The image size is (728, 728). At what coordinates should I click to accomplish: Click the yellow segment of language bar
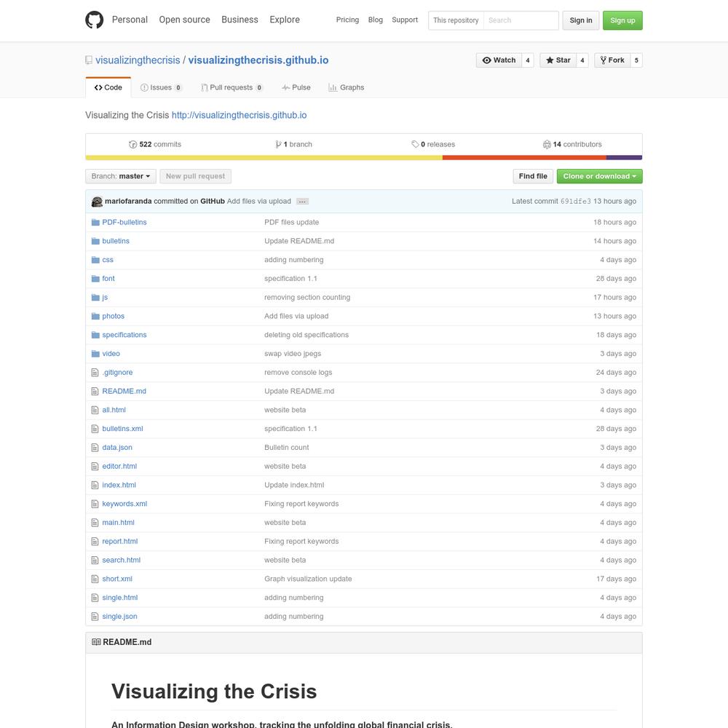tap(264, 158)
